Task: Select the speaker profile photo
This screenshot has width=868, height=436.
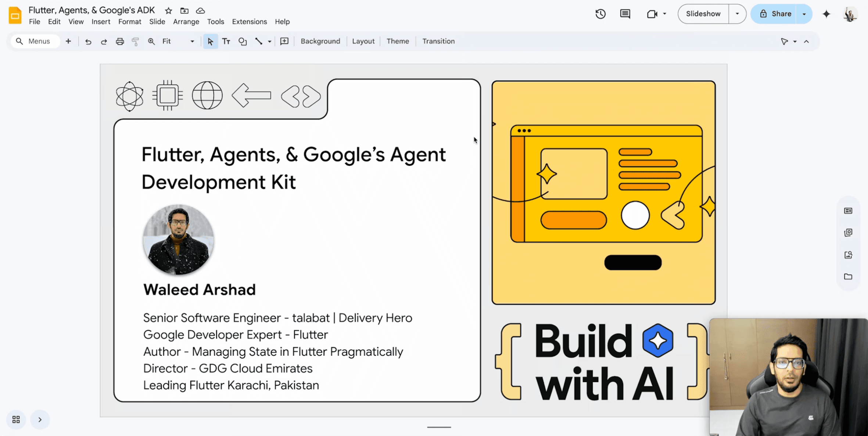Action: [x=178, y=240]
